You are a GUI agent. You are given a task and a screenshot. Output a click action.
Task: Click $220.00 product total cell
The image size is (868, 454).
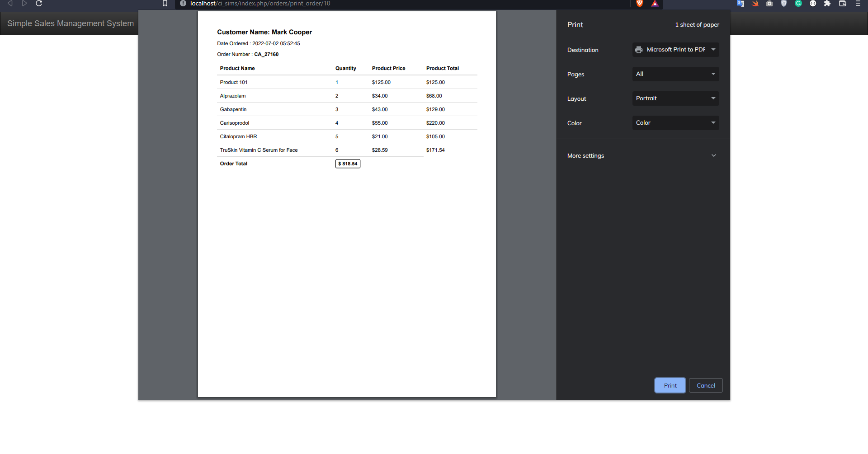point(435,123)
